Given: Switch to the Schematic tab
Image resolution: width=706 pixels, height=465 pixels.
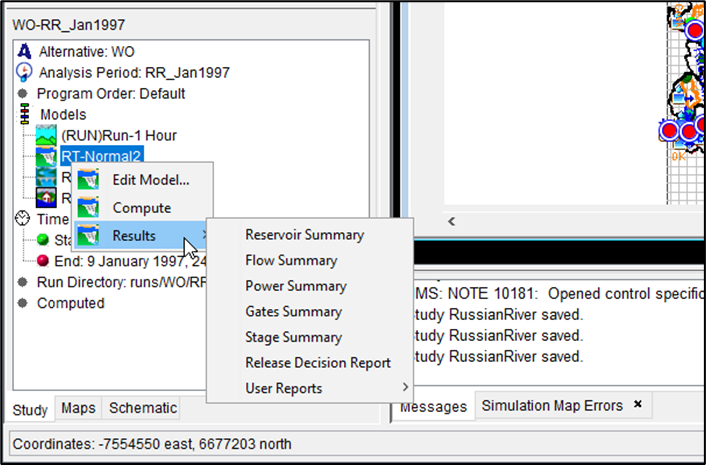Looking at the screenshot, I should (x=142, y=408).
